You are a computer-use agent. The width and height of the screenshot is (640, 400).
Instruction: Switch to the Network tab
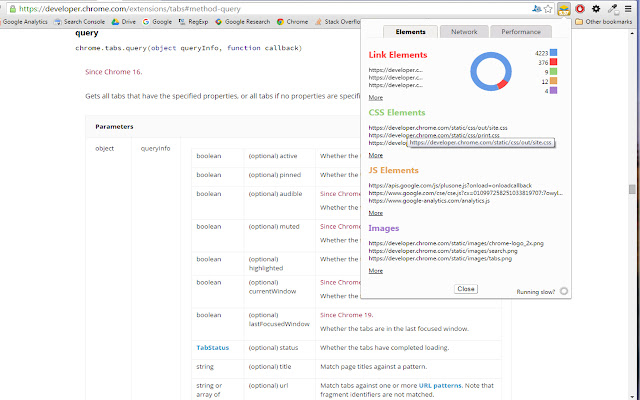click(x=464, y=32)
